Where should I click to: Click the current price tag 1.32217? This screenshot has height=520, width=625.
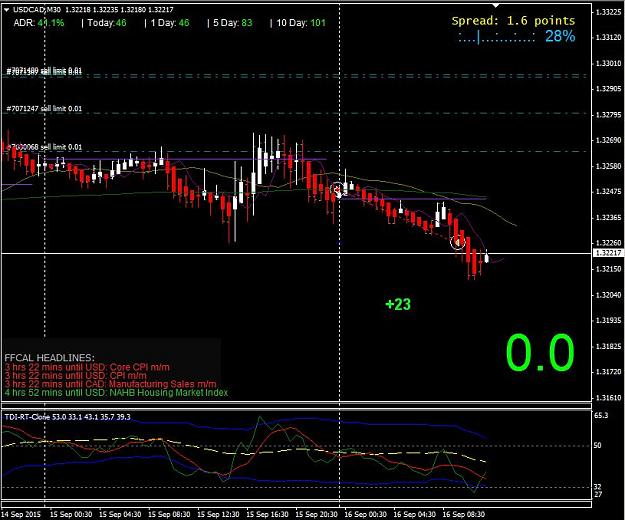(x=608, y=253)
